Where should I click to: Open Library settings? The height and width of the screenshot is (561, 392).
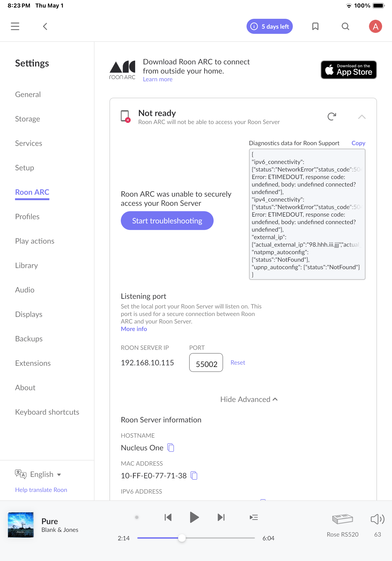(26, 265)
